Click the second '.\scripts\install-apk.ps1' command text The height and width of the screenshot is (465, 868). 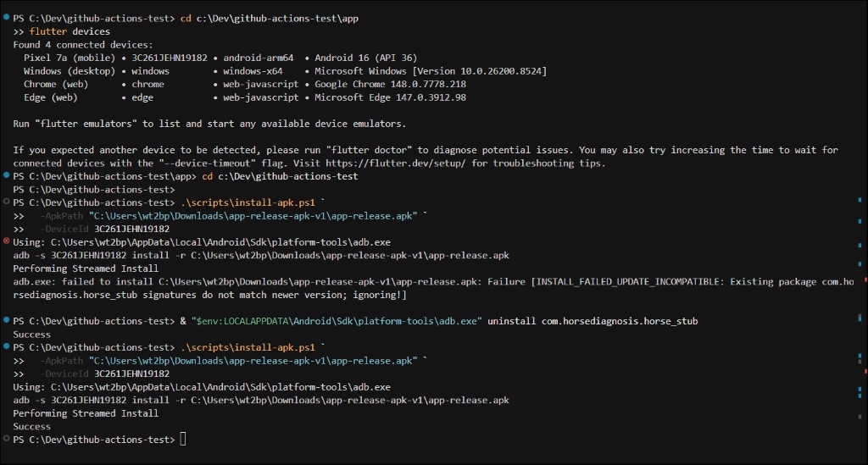[248, 348]
